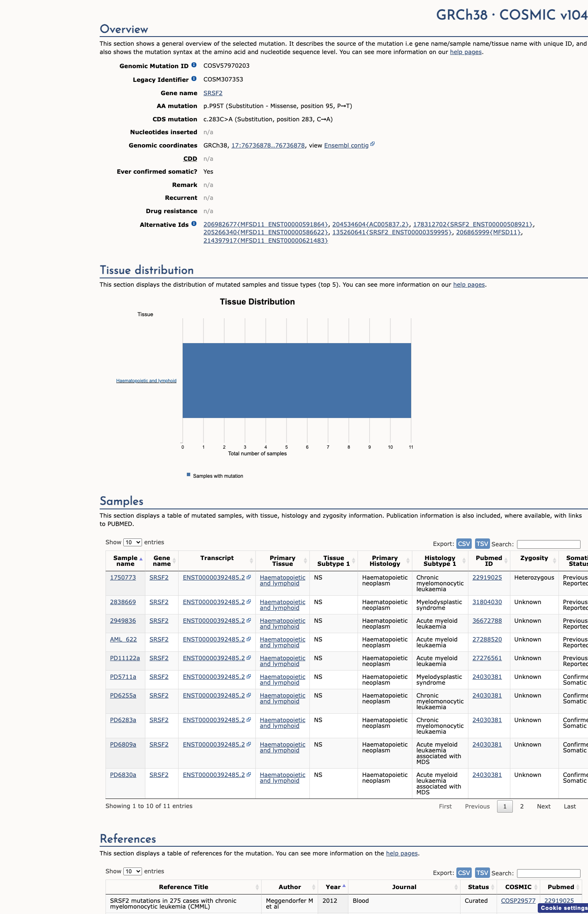Viewport: 588px width, 914px height.
Task: Sort samples by Primary Histology header
Action: coord(385,561)
